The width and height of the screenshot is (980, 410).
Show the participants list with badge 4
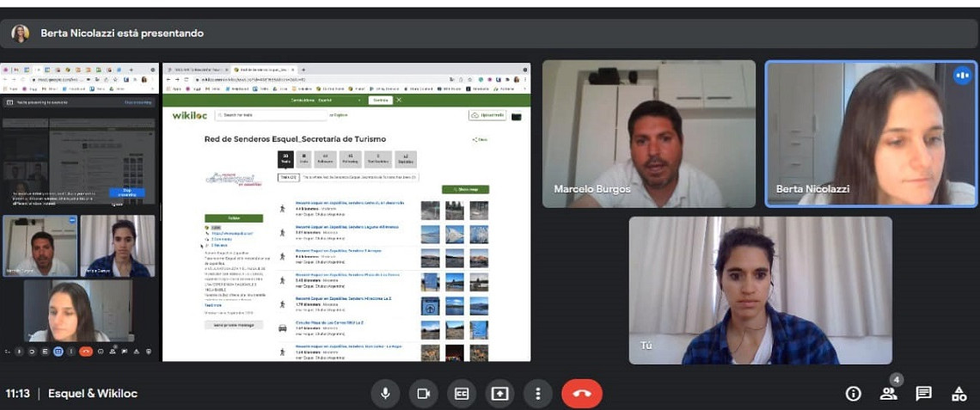(x=888, y=393)
